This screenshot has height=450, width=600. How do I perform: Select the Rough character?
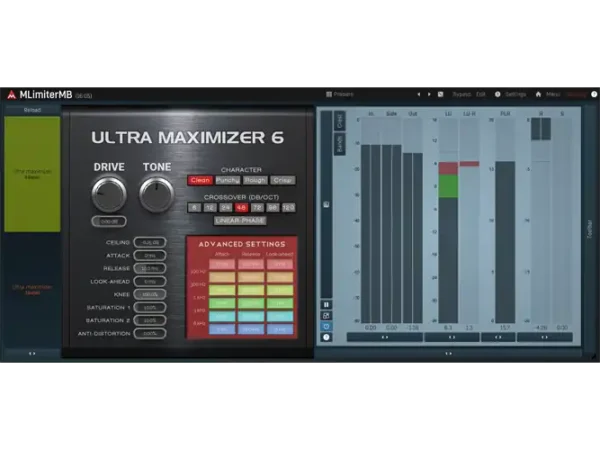pos(255,180)
